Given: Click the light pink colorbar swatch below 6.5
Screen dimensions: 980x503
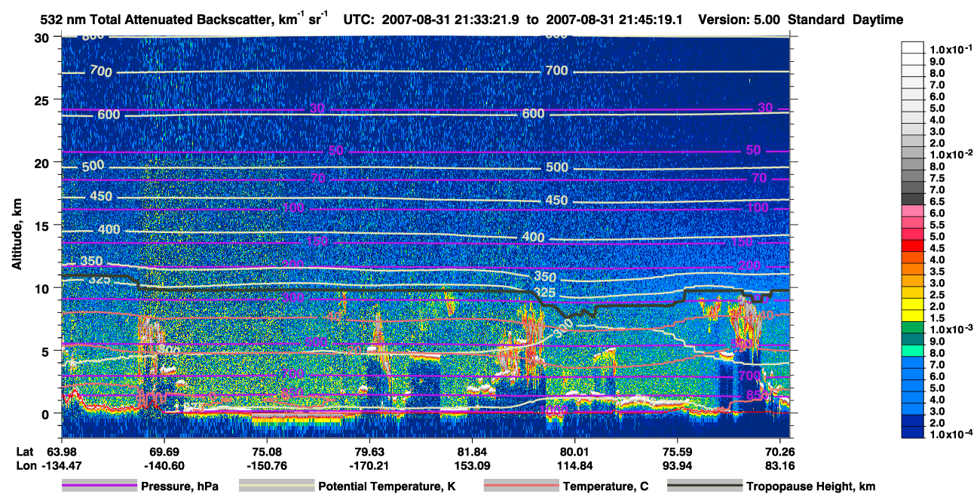Looking at the screenshot, I should tap(913, 210).
